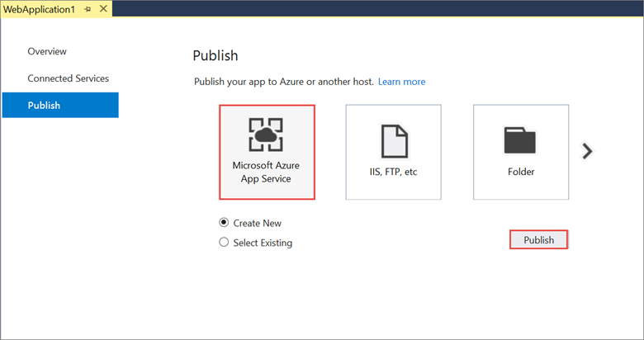Click the 'IIS, FTP, etc' tile label

pos(393,172)
